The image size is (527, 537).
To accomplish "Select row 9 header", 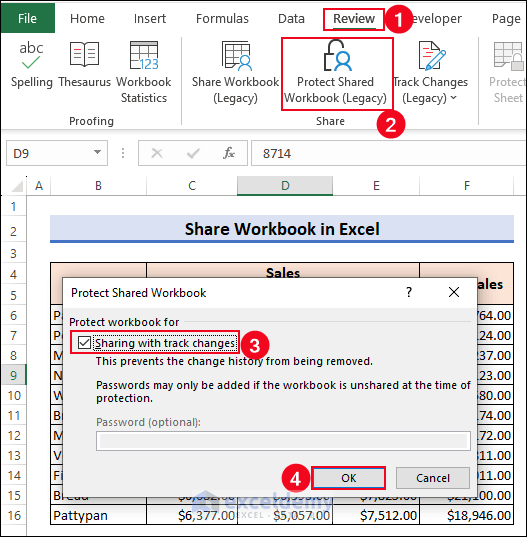I will tap(13, 375).
